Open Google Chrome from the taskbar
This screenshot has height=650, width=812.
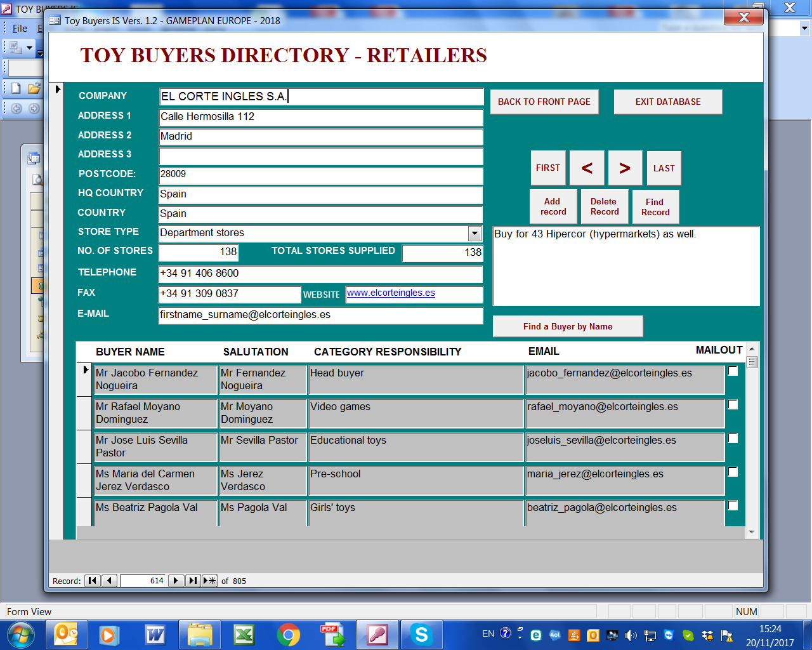point(288,634)
